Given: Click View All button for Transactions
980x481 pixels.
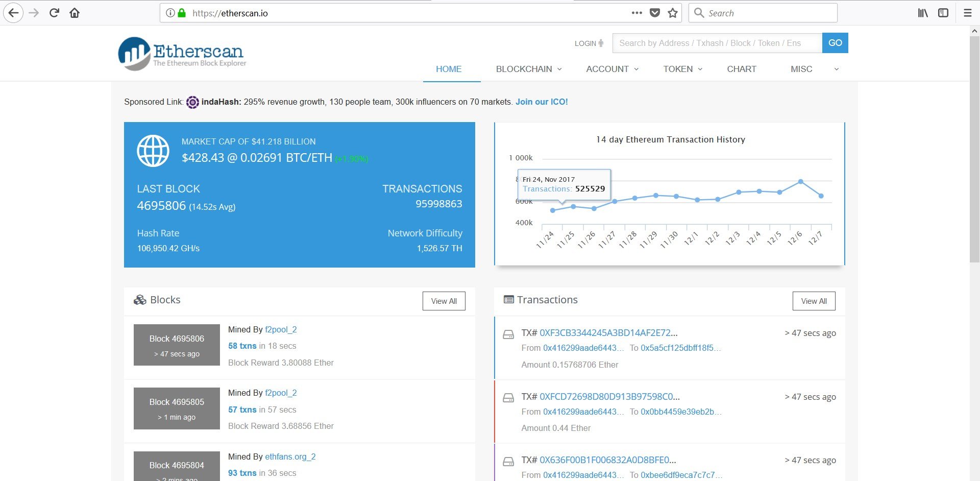Looking at the screenshot, I should coord(814,301).
